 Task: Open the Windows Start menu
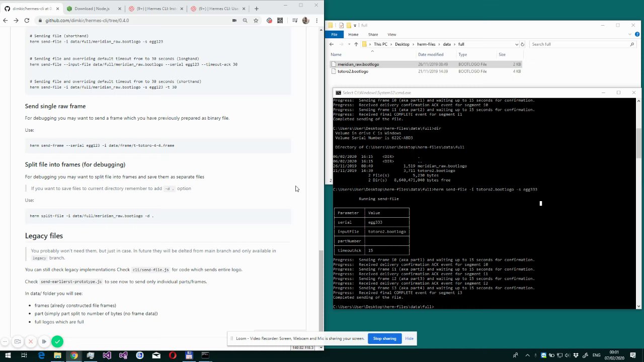pyautogui.click(x=8, y=355)
